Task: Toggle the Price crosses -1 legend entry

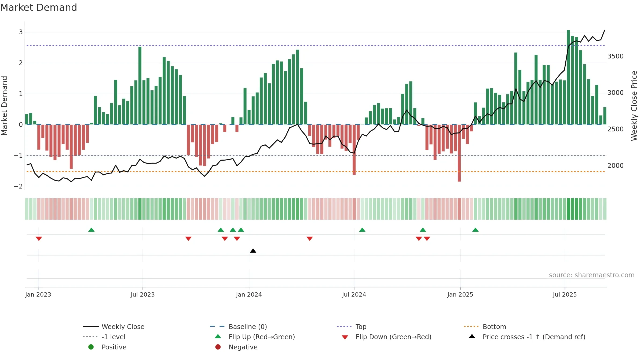Action: 527,337
